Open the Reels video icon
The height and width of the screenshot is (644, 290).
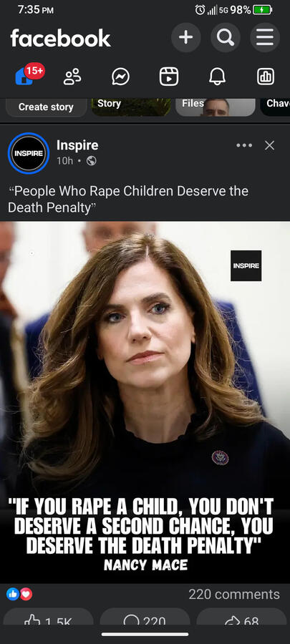[x=169, y=77]
